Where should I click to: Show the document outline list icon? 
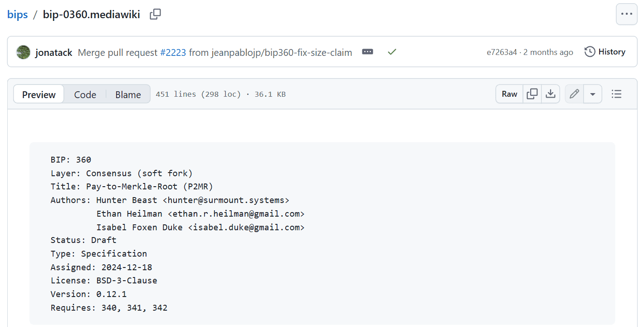pyautogui.click(x=616, y=94)
